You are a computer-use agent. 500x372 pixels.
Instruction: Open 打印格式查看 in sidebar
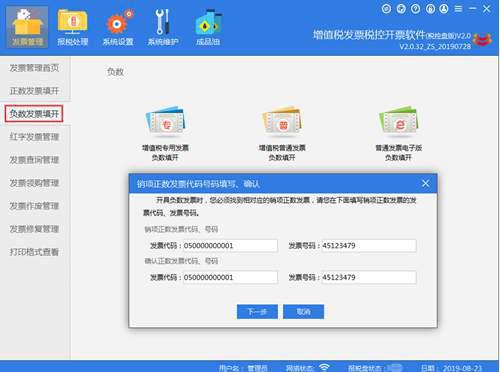pos(34,252)
